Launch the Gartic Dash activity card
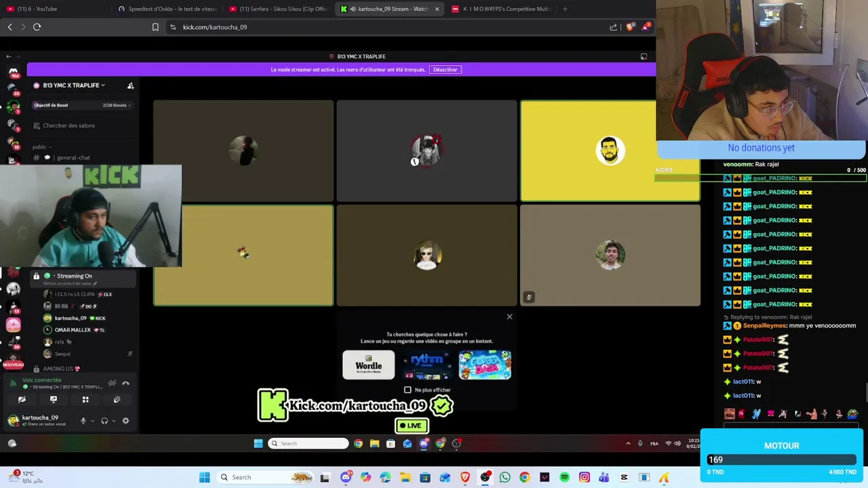Image resolution: width=868 pixels, height=488 pixels. [x=485, y=365]
